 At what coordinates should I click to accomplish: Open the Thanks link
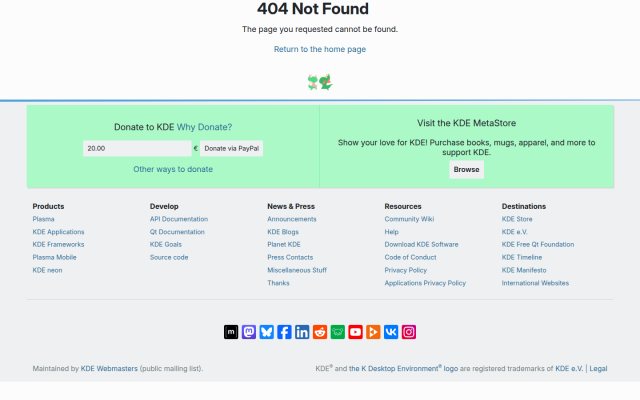[x=278, y=283]
